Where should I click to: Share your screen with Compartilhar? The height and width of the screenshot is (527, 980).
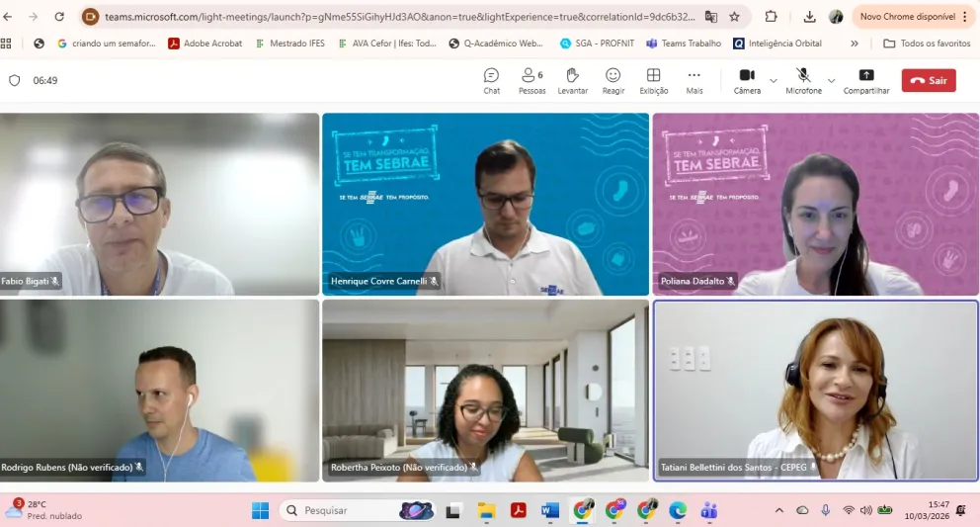tap(865, 80)
